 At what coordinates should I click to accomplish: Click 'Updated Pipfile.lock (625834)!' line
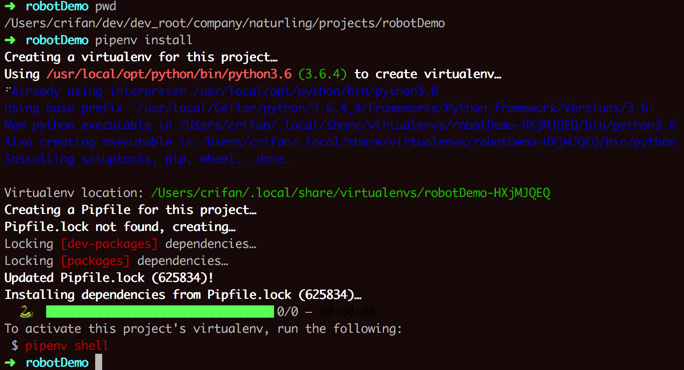(x=109, y=278)
